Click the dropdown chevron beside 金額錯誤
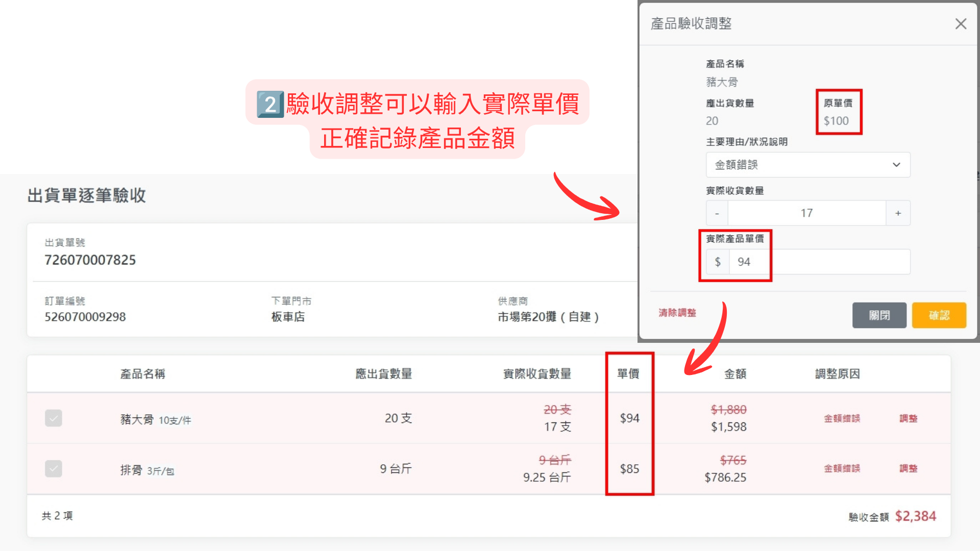 point(896,165)
